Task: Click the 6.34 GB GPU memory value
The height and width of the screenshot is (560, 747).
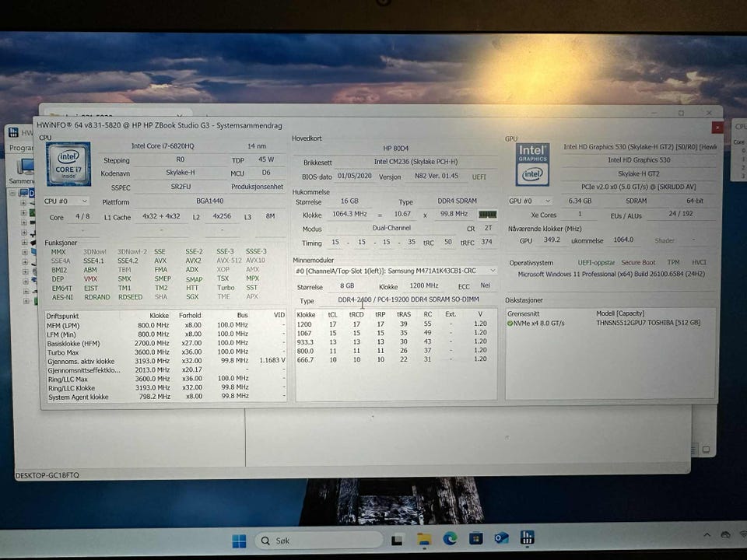Action: point(579,201)
